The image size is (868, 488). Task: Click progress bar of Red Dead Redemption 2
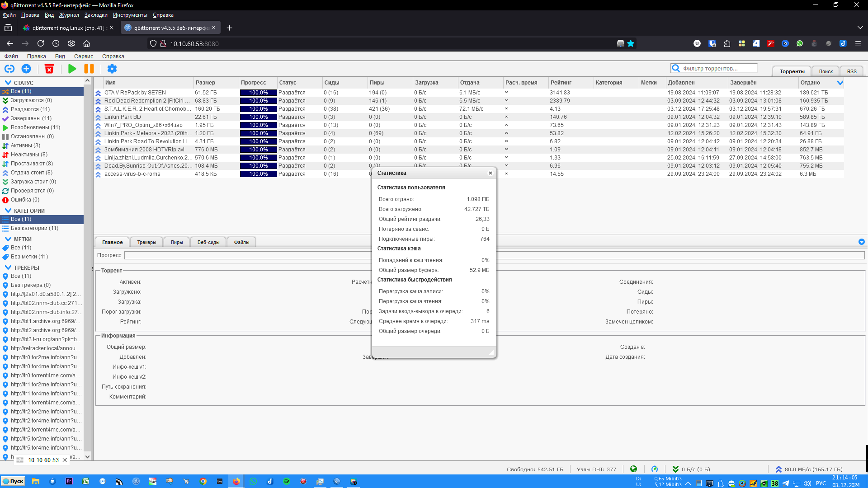point(258,101)
